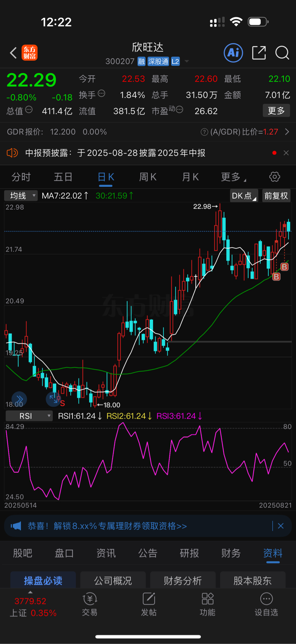This screenshot has width=296, height=644.
Task: Tap the info icon next to 换手
Action: click(x=101, y=93)
